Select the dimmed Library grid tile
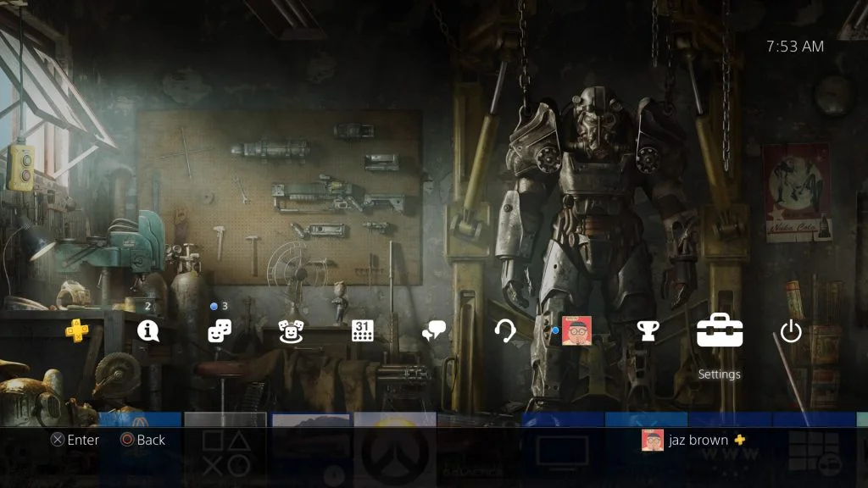Image resolution: width=868 pixels, height=488 pixels. [x=814, y=449]
